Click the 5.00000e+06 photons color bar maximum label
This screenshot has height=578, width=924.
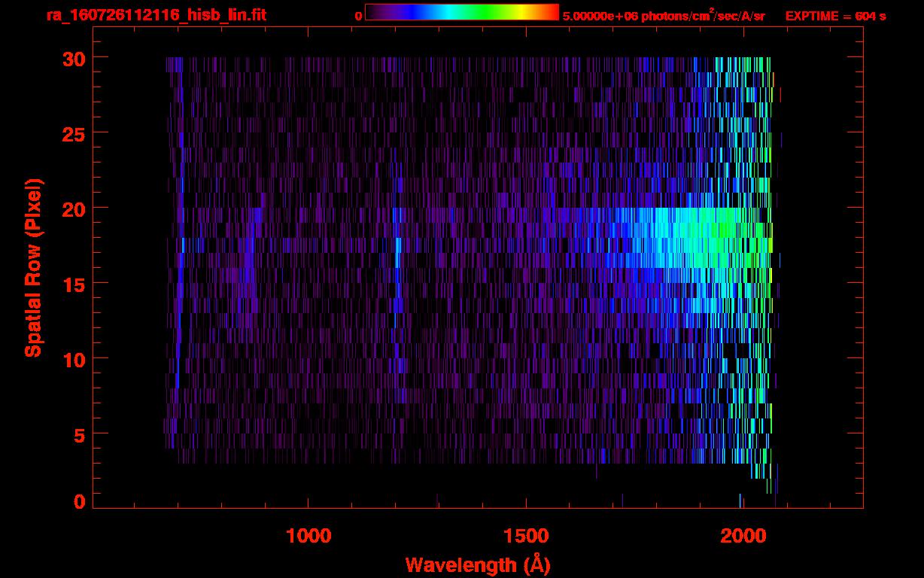[x=663, y=16]
